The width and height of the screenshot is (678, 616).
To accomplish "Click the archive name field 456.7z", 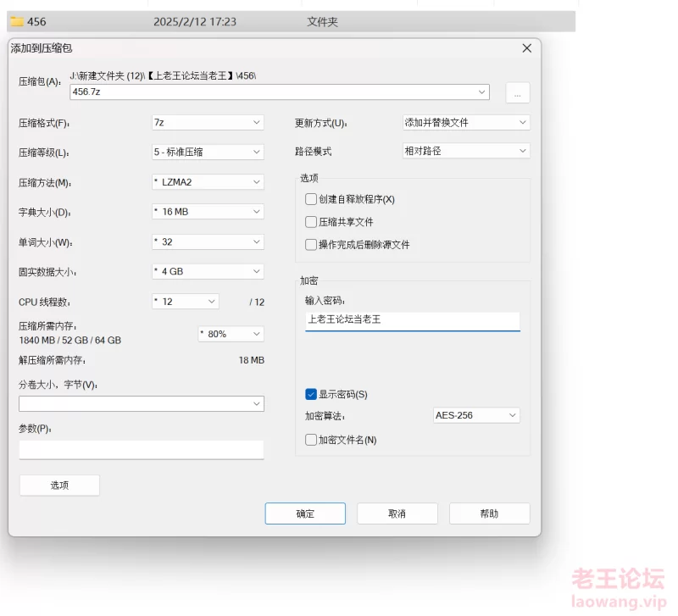I will point(280,92).
